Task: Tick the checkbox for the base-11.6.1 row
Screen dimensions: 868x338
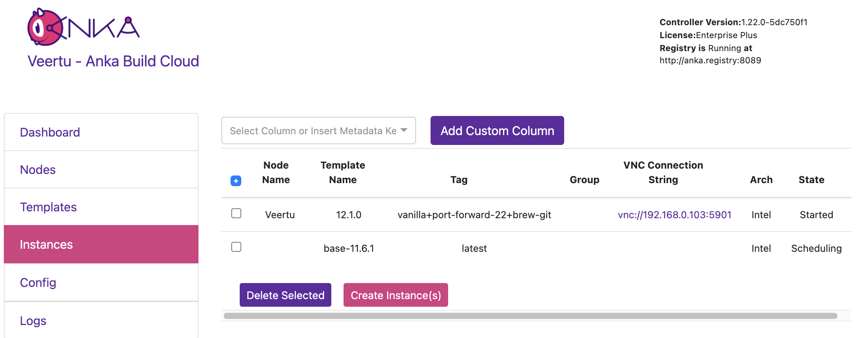Action: [236, 247]
